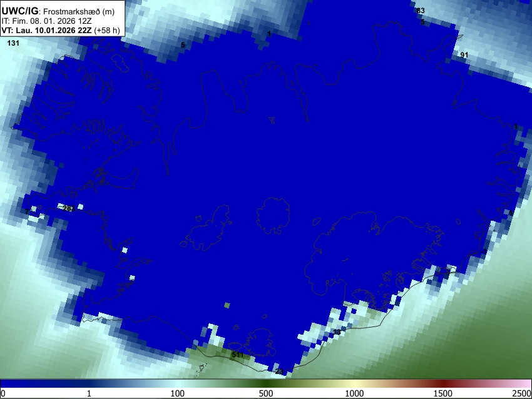The image size is (532, 399).
Task: Click the legend tick labeled 100
Action: click(177, 393)
